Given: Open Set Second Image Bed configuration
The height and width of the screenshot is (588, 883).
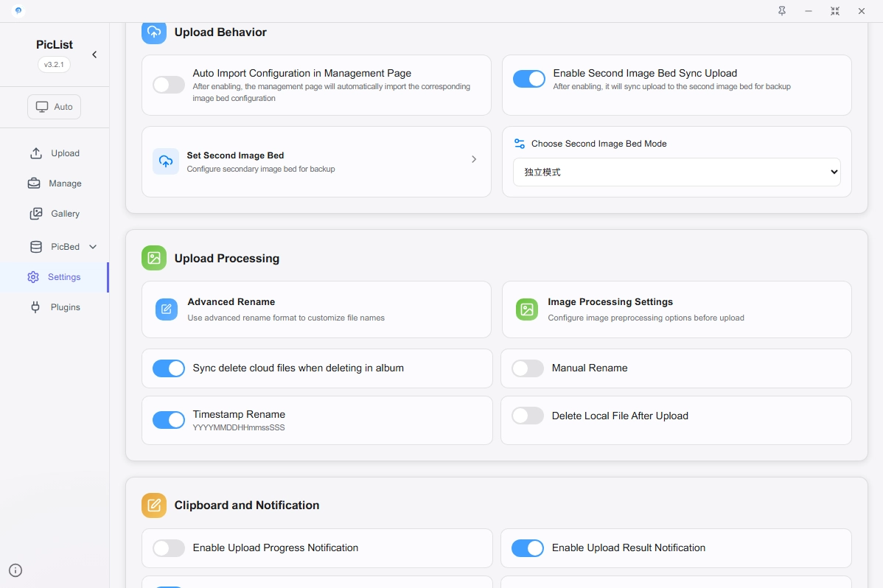Looking at the screenshot, I should (x=316, y=161).
